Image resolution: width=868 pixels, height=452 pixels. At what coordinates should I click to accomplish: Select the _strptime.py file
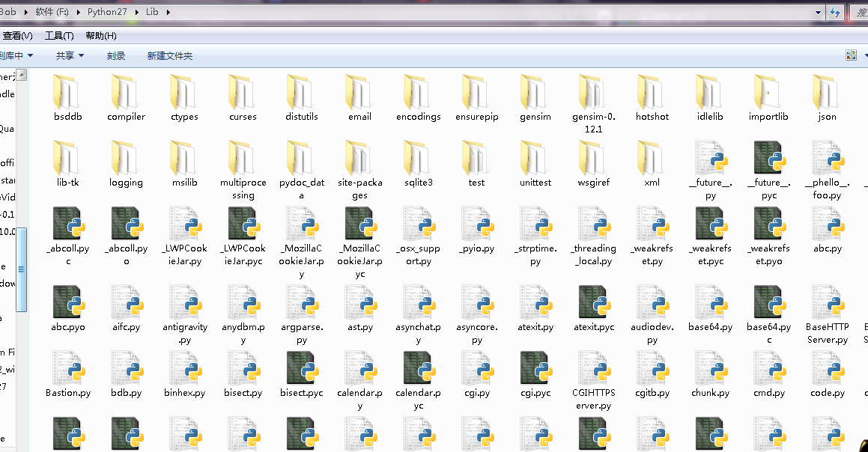tap(535, 236)
